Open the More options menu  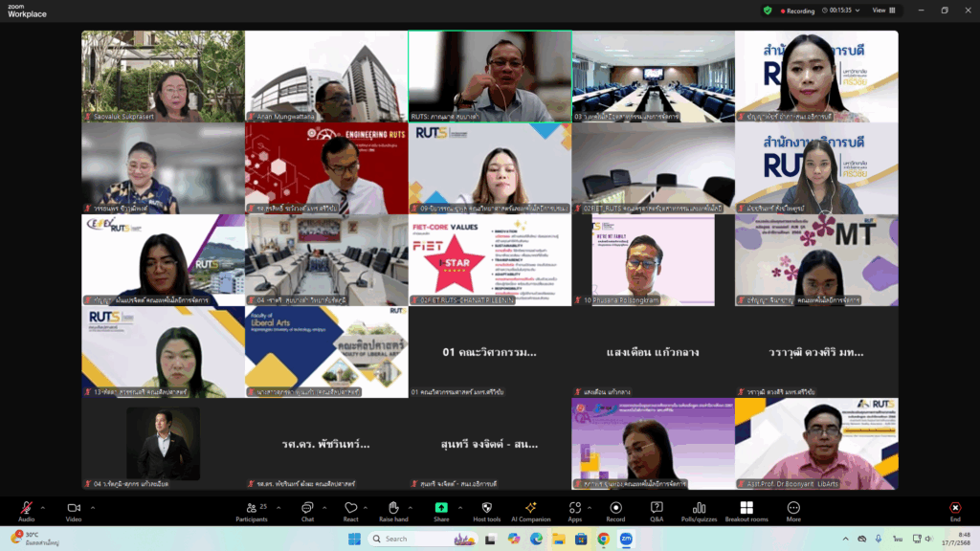pyautogui.click(x=793, y=511)
